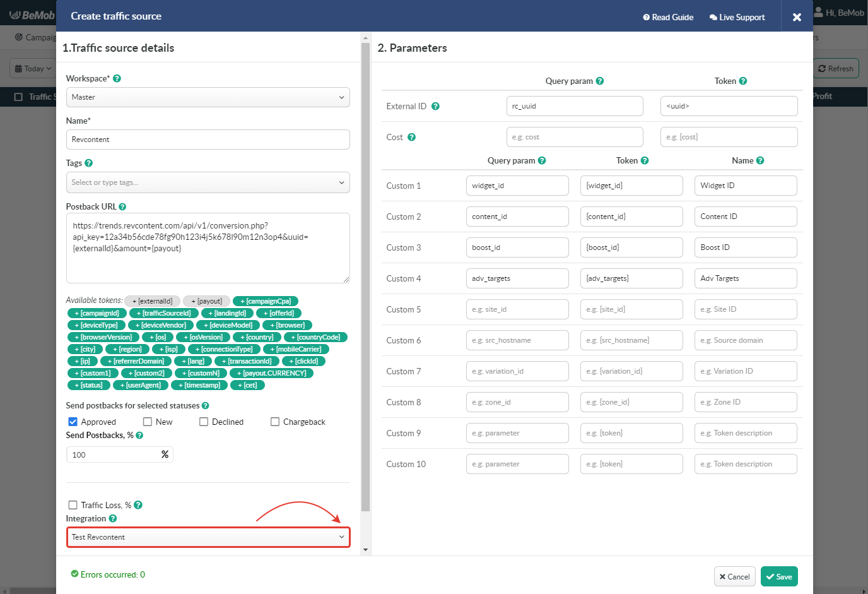Open the Today date range dropdown
The image size is (868, 594).
(x=33, y=69)
